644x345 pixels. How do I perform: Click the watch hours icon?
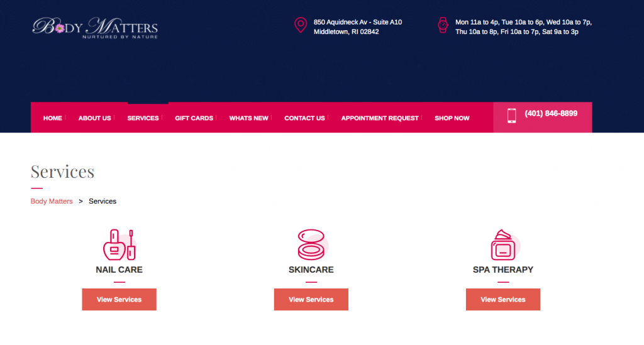(443, 25)
